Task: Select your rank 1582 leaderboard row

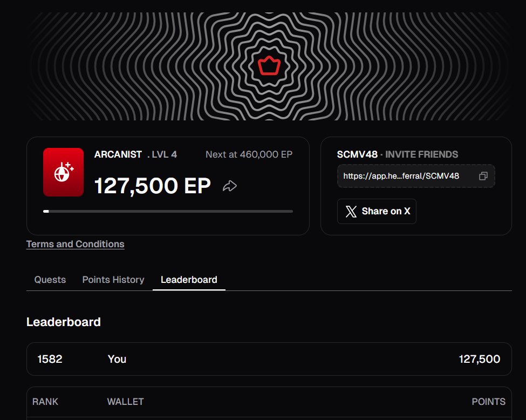Action: coord(269,359)
